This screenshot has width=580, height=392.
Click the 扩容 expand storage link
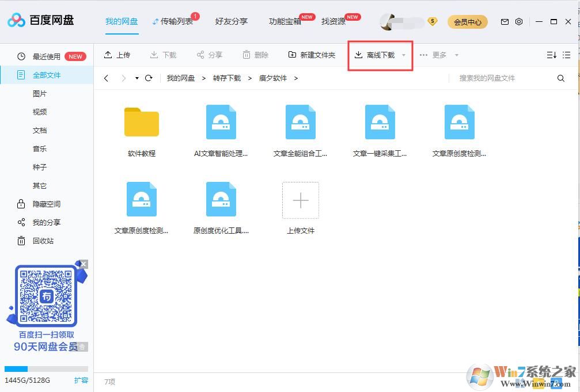pyautogui.click(x=82, y=380)
